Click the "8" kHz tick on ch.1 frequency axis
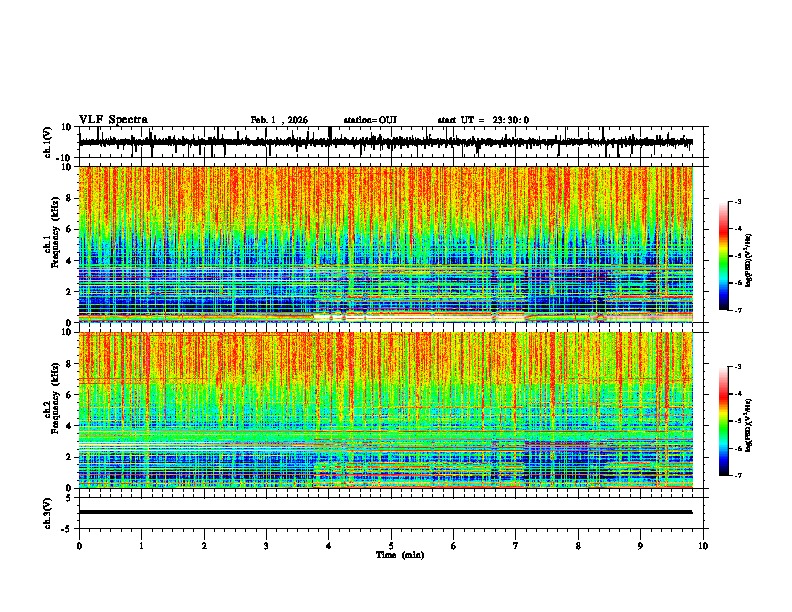Screen dimensions: 792x612 [70, 198]
